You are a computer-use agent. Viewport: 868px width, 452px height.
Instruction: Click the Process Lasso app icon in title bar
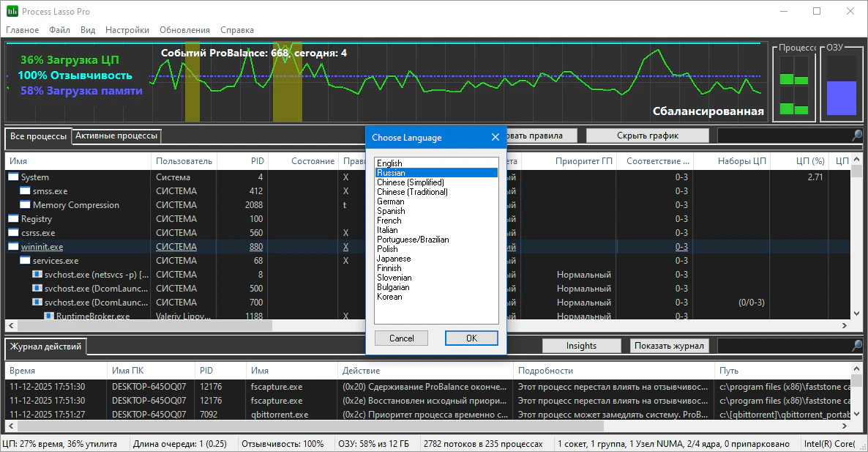(12, 12)
